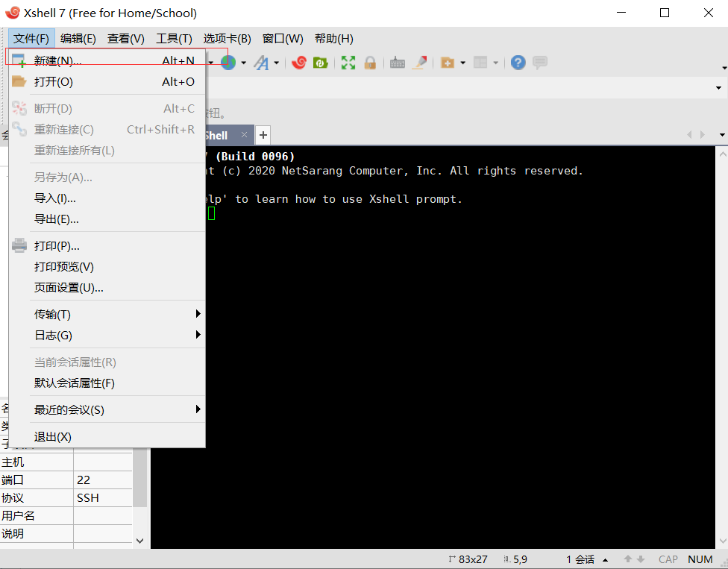Open help blue question mark icon
The height and width of the screenshot is (569, 728).
click(518, 62)
